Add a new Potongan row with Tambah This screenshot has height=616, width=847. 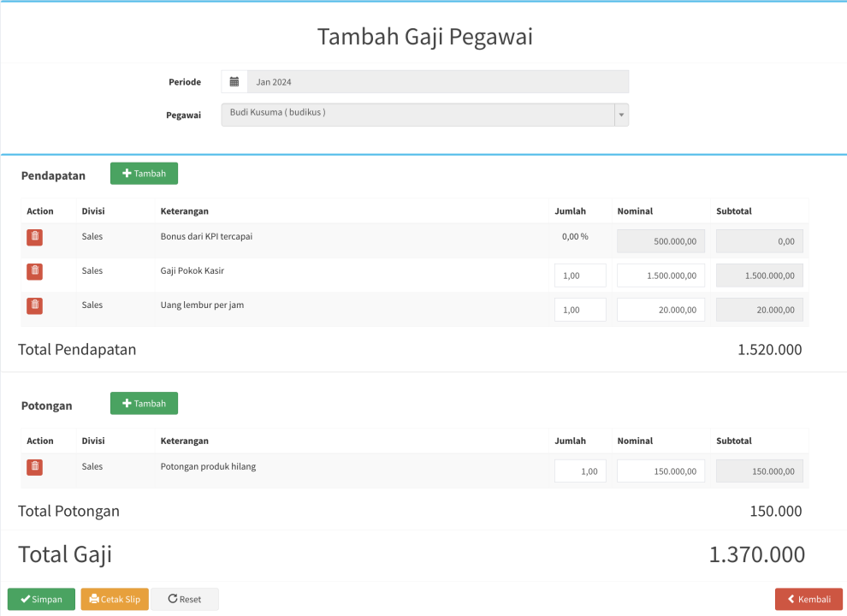click(x=144, y=404)
